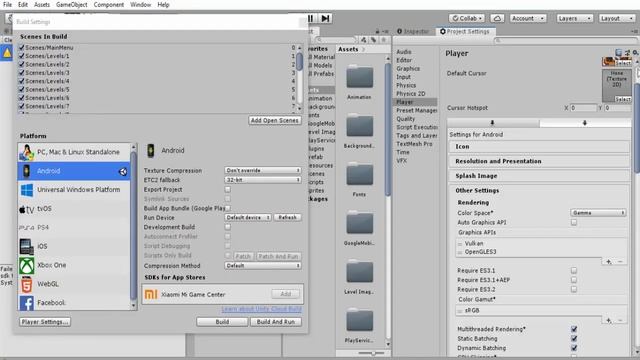Open Run Device dropdown
This screenshot has height=360, width=640.
coord(248,218)
